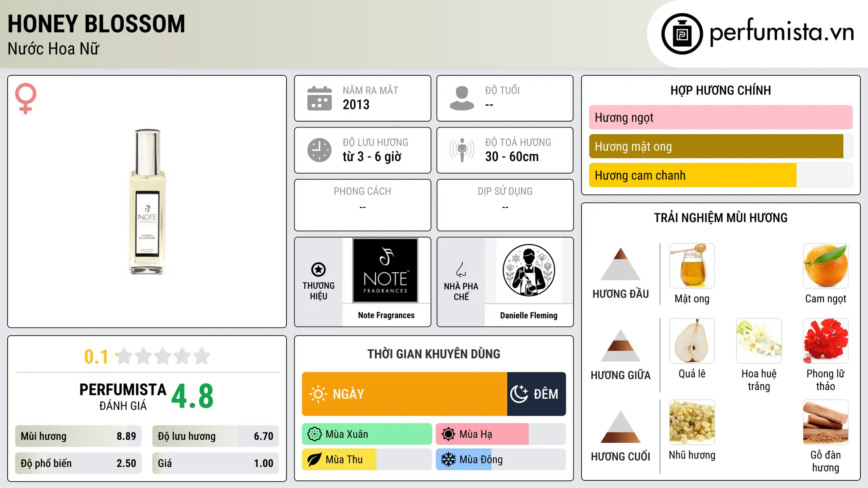
Task: Select the Cam ngọt orange image
Action: tap(826, 266)
